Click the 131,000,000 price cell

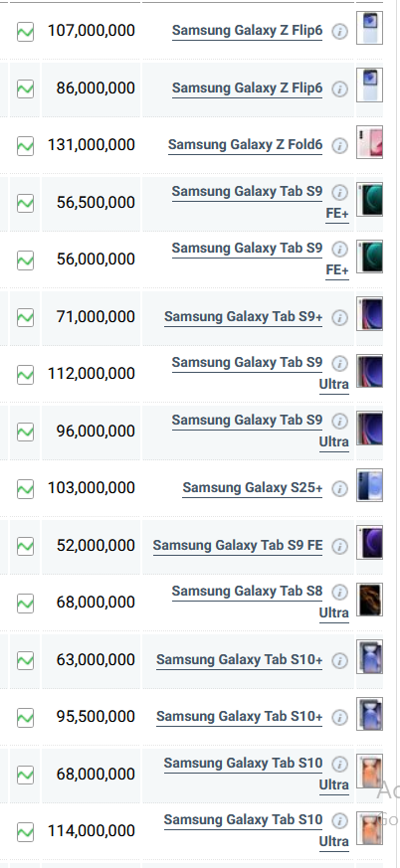coord(91,145)
